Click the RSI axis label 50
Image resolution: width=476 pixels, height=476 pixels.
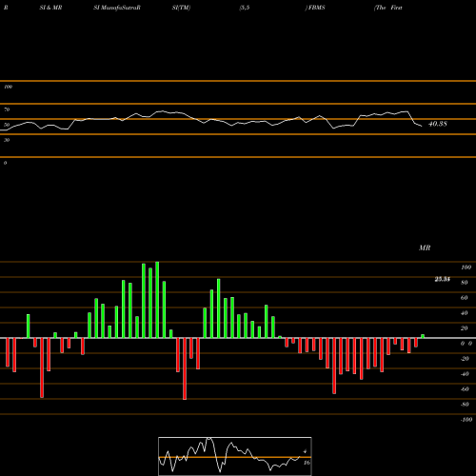[7, 125]
